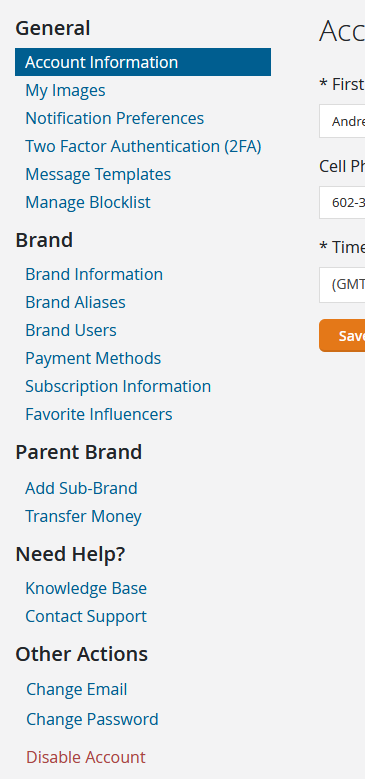This screenshot has height=779, width=365.
Task: Open Notification Preferences
Action: [x=114, y=118]
